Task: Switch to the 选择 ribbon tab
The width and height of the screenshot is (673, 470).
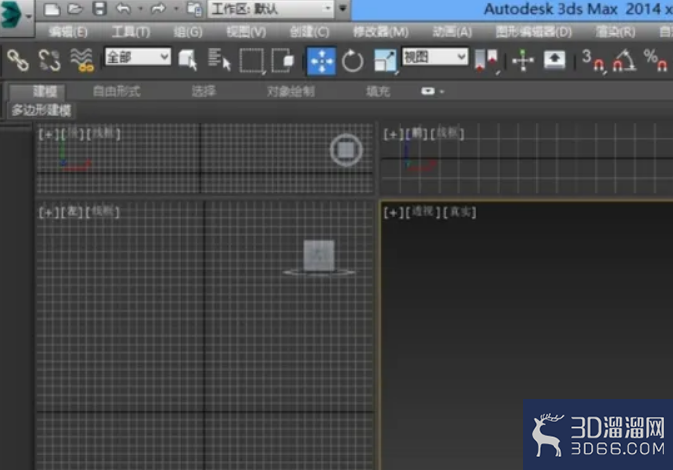Action: tap(203, 91)
